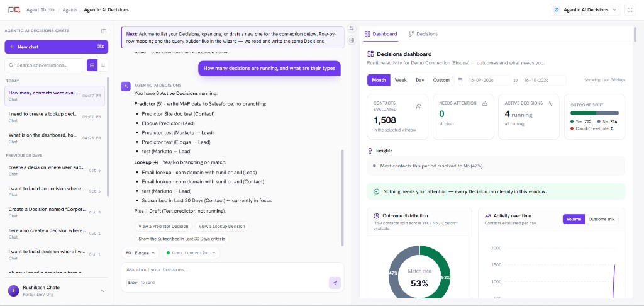Switch to list view of conversations
Viewport: 644px width, 306px height.
pyautogui.click(x=103, y=65)
